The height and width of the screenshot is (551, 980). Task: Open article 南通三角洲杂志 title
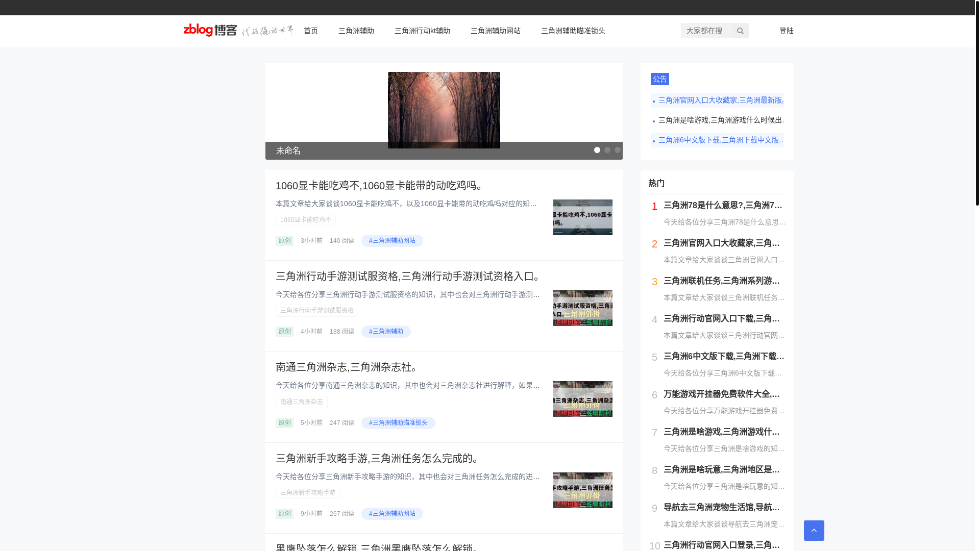pos(347,367)
